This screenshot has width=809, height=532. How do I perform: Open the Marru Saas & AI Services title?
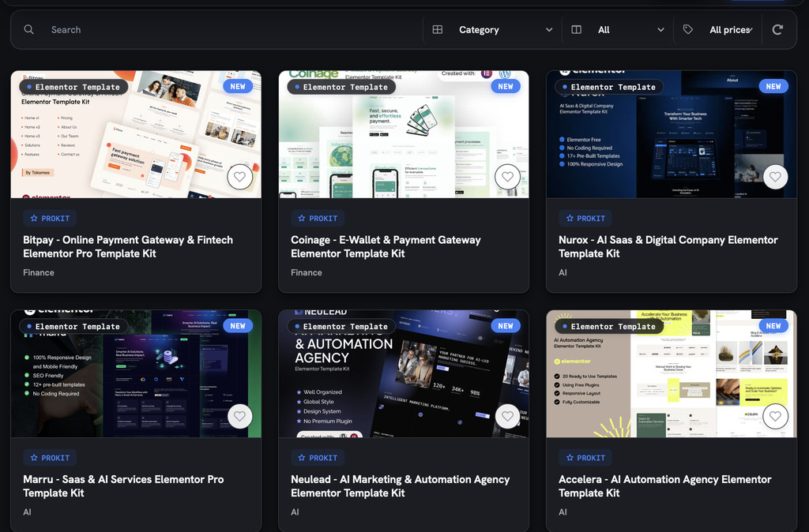click(123, 486)
